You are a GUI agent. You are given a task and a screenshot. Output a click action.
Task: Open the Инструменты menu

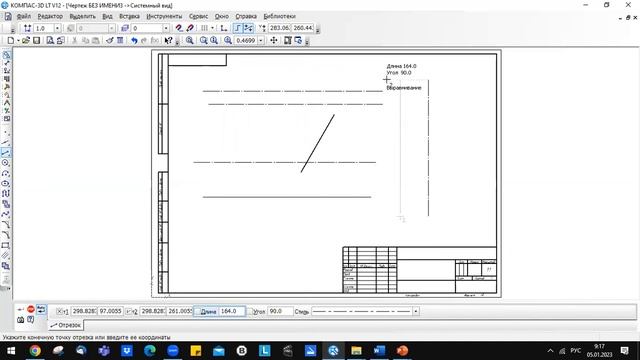tap(164, 16)
